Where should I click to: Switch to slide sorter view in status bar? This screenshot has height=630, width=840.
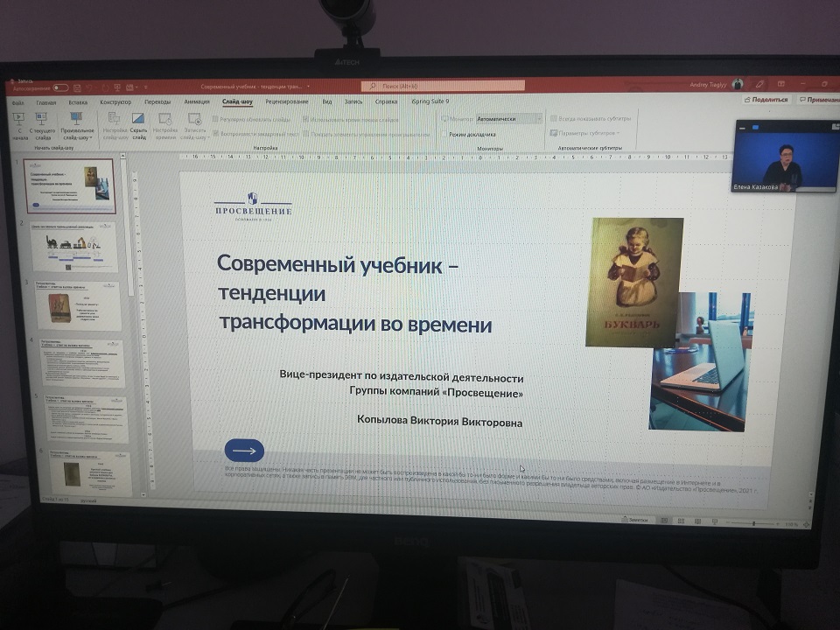click(682, 521)
